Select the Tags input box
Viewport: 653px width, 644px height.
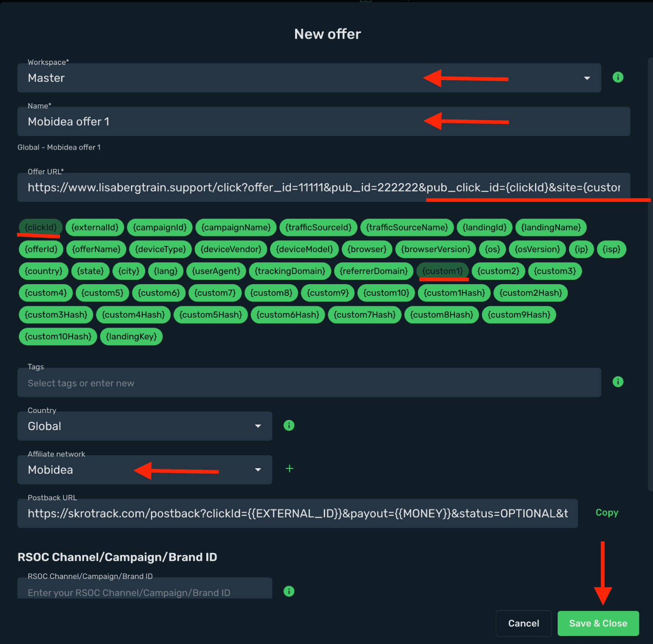[309, 382]
